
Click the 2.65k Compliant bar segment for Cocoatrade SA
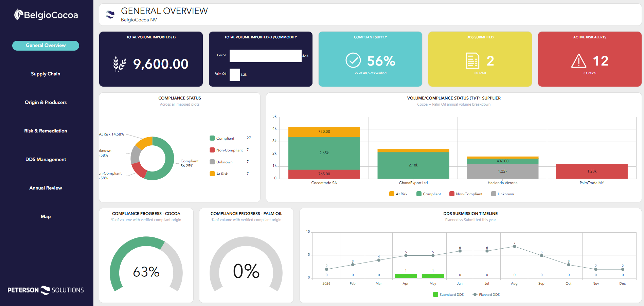[324, 153]
